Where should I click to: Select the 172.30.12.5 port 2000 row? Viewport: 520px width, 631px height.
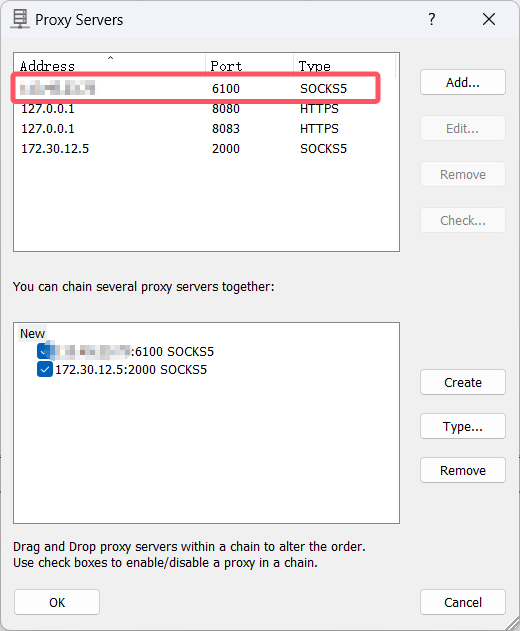pos(206,149)
